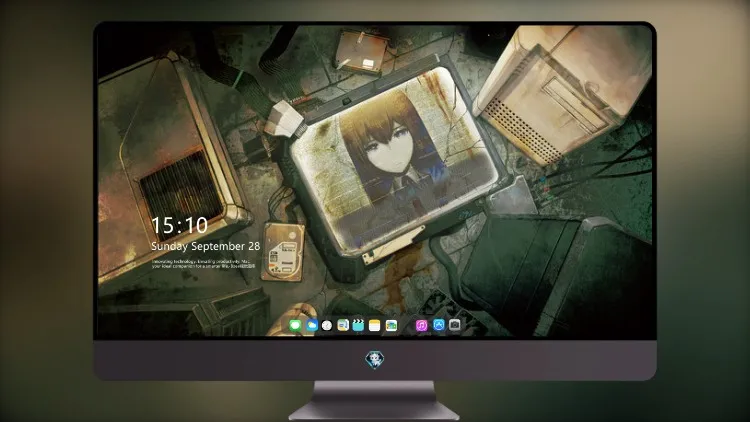Image resolution: width=750 pixels, height=422 pixels.
Task: Open the green Messages app in dock
Action: coord(295,326)
